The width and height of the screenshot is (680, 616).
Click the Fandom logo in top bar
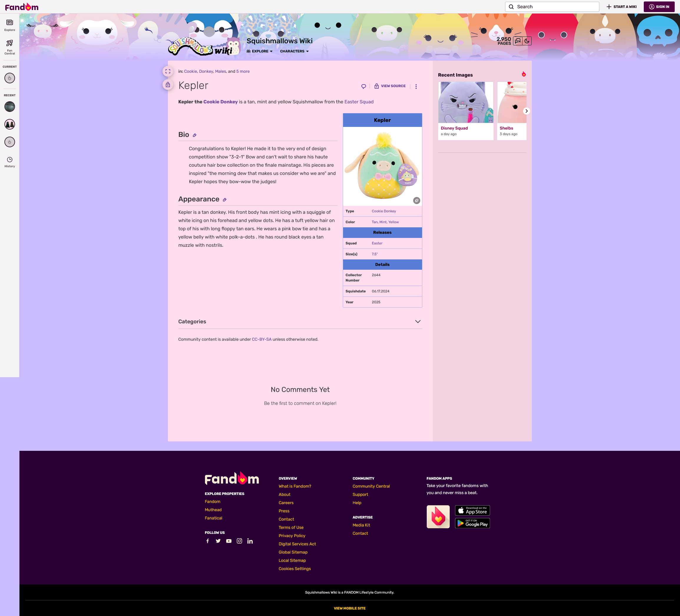[x=21, y=7]
